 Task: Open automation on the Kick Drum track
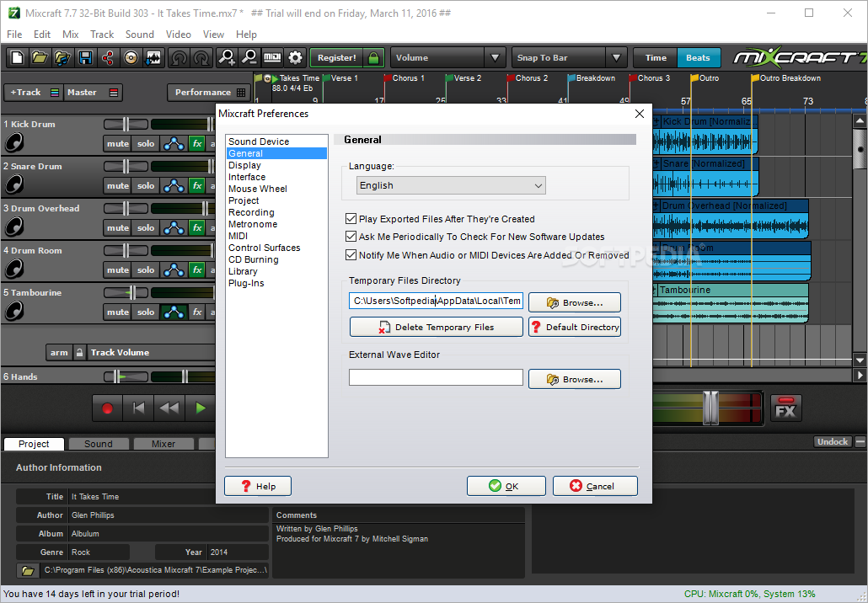174,144
